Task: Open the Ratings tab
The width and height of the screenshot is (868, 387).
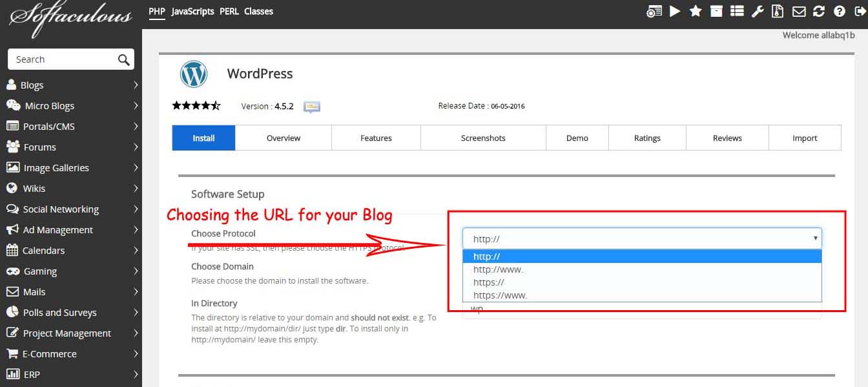Action: 647,138
